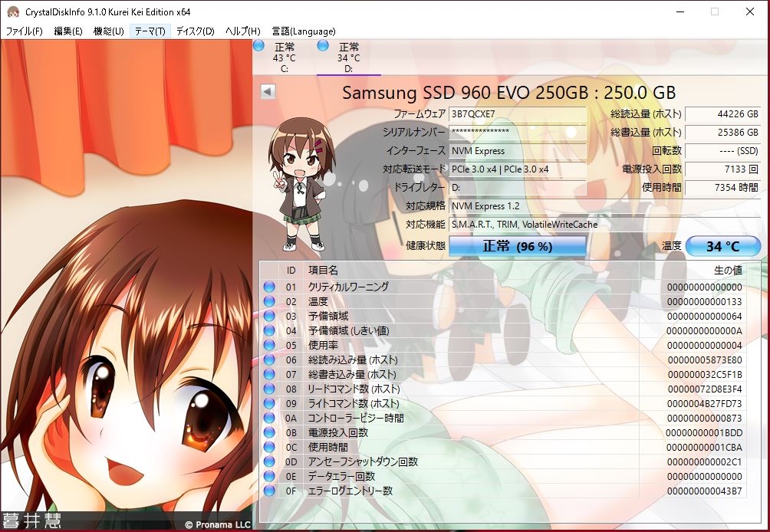Click the previous disk arrow button
Viewport: 770px width, 532px height.
(268, 91)
